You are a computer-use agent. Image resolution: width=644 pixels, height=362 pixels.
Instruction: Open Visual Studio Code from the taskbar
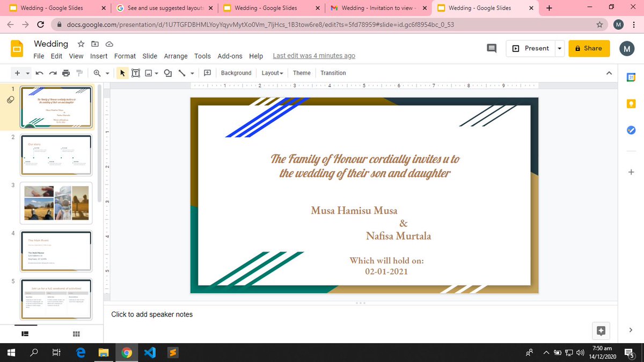[x=149, y=353]
